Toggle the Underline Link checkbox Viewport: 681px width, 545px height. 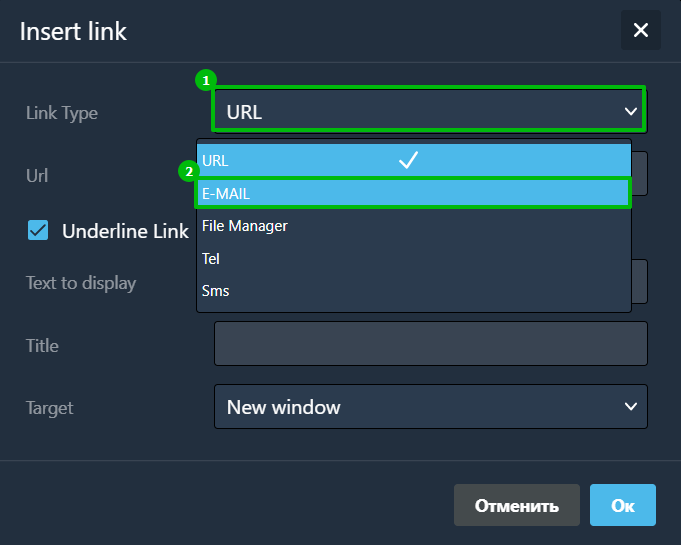click(38, 230)
